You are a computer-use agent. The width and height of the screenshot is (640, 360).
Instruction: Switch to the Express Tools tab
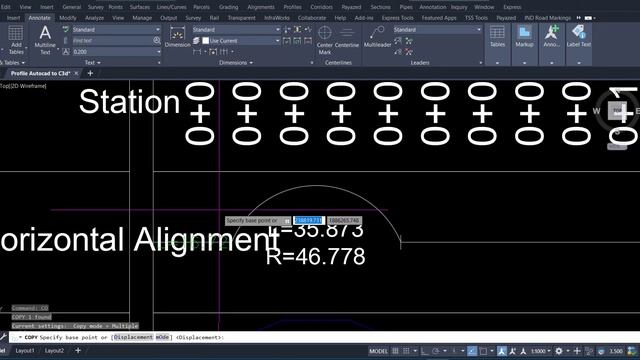pos(397,18)
